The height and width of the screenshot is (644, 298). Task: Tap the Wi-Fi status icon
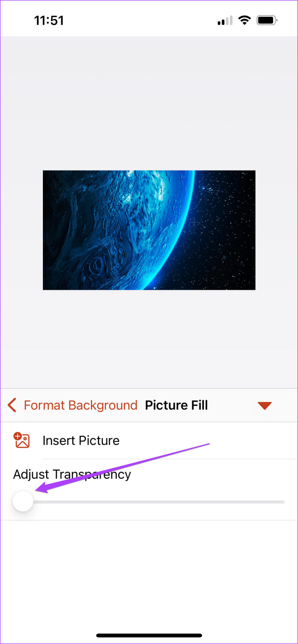click(245, 20)
